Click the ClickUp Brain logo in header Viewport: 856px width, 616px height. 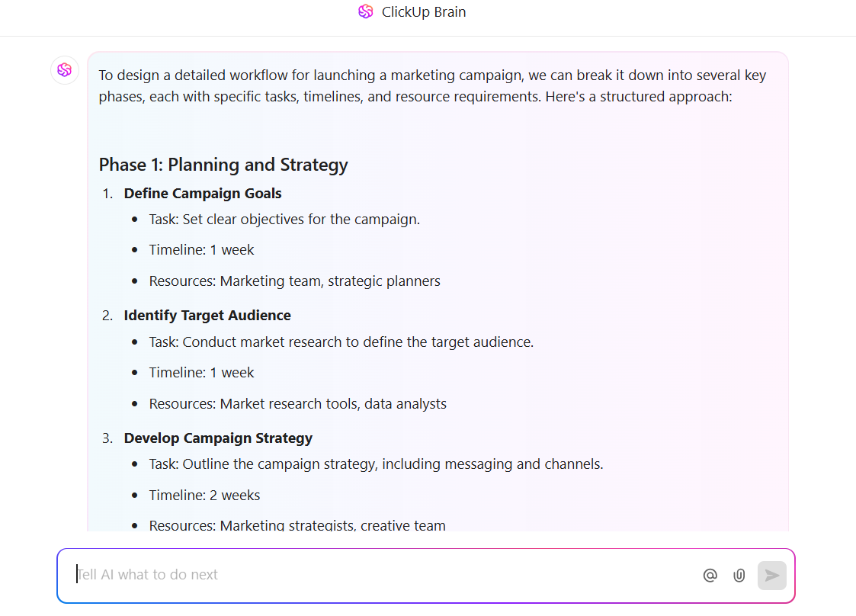tap(365, 11)
